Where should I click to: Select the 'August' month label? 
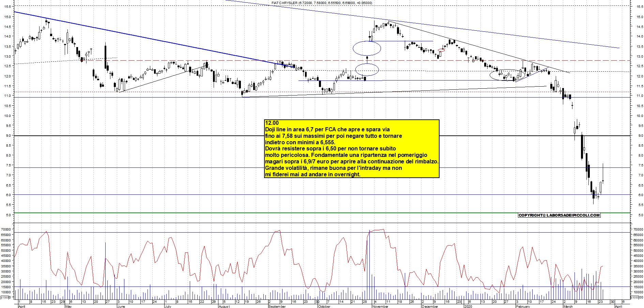pyautogui.click(x=224, y=306)
